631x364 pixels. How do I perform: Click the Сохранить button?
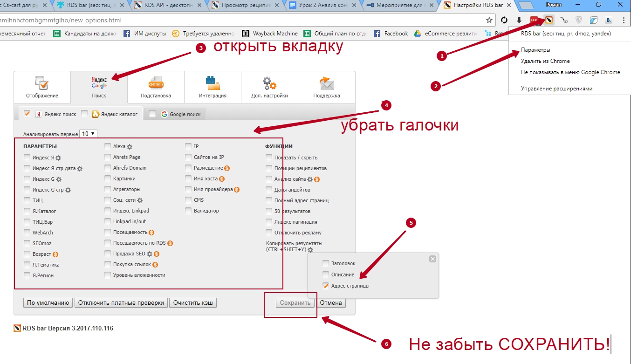point(295,303)
